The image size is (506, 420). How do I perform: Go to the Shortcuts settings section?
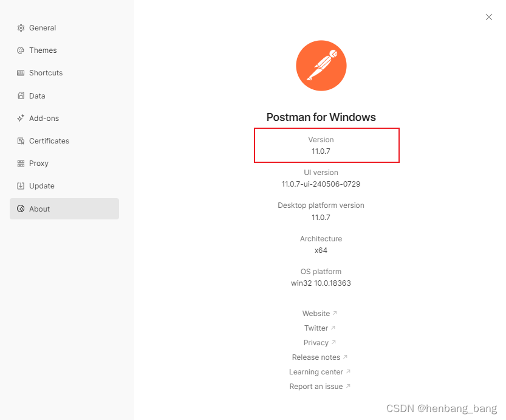coord(46,73)
